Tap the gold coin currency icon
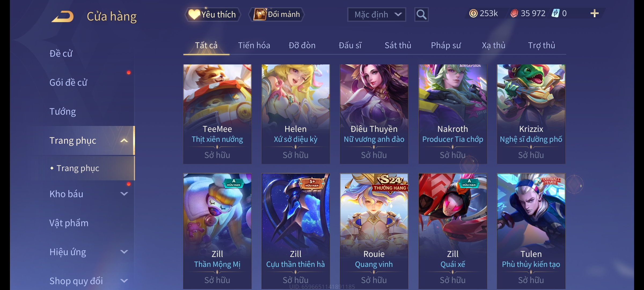Image resolution: width=644 pixels, height=290 pixels. point(473,13)
